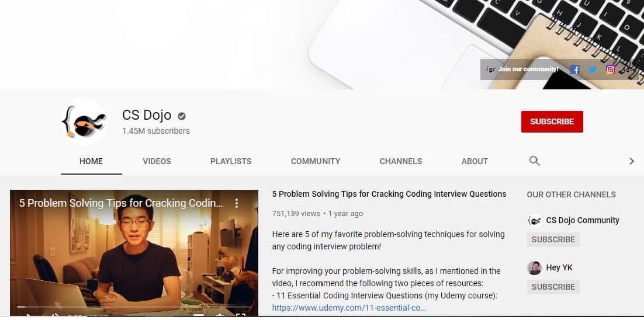The height and width of the screenshot is (320, 644).
Task: Open the Playlists tab
Action: pyautogui.click(x=231, y=161)
